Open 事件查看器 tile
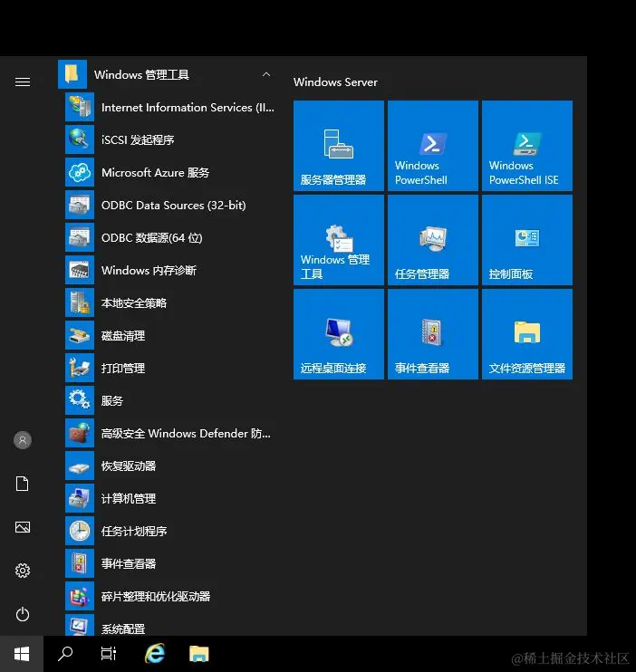636x672 pixels. (433, 334)
